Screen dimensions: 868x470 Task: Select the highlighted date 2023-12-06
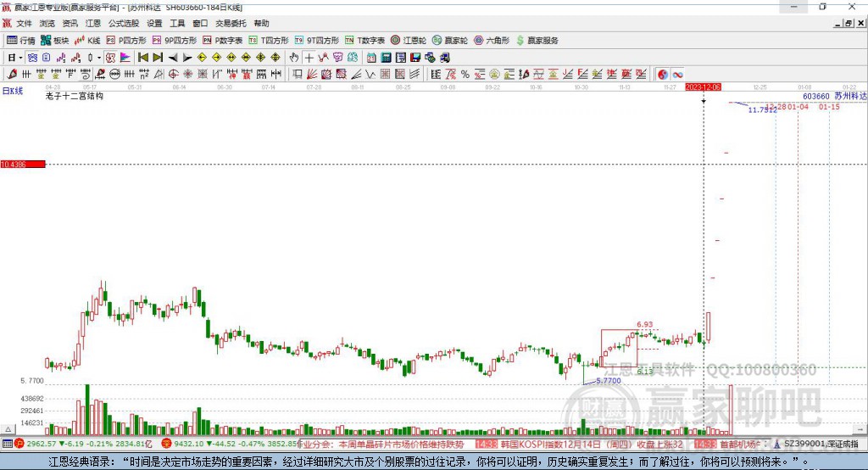(x=703, y=87)
